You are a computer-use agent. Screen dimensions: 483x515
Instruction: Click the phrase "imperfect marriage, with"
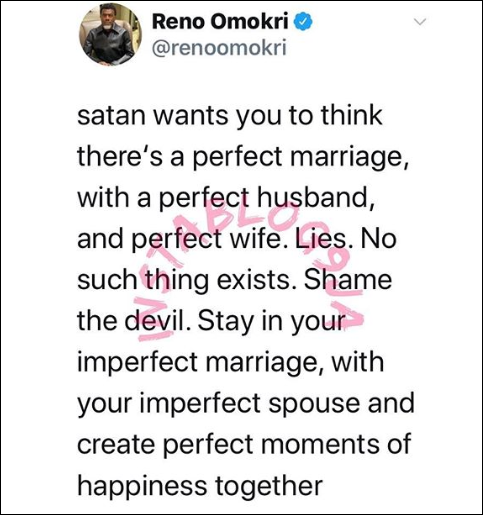tap(231, 363)
